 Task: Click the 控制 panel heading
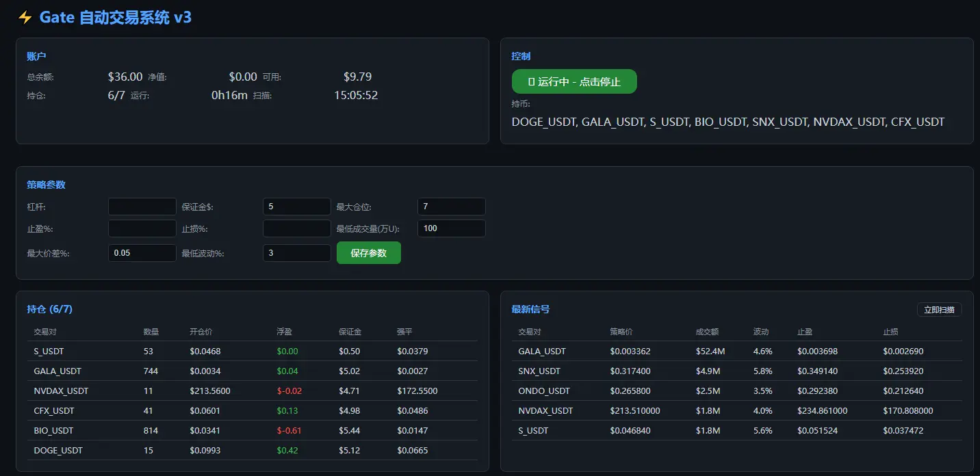[521, 56]
